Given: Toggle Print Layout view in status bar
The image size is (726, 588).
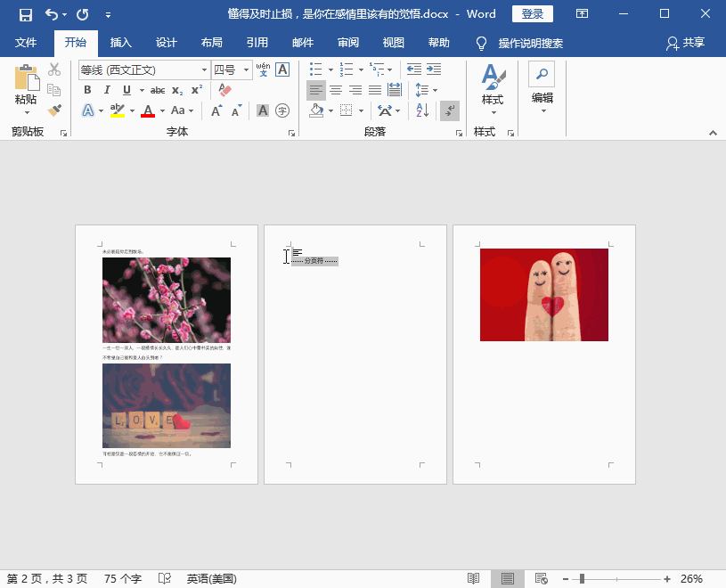Looking at the screenshot, I should 508,579.
